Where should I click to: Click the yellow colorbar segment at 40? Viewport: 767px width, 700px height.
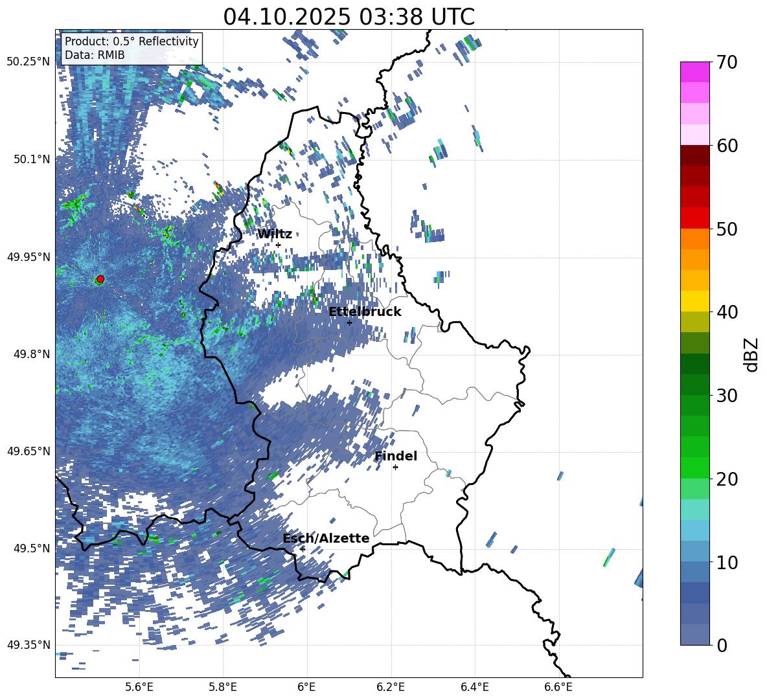coord(694,301)
